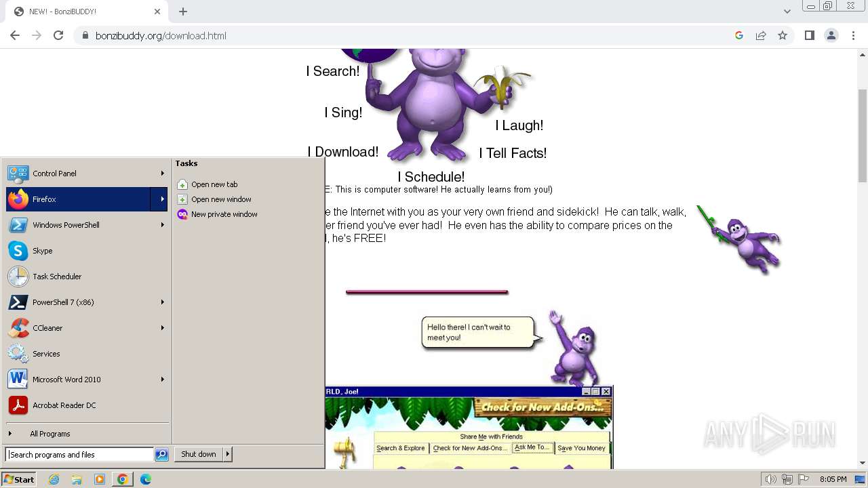Click Ask Me To... in Bonzi window
Viewport: 868px width, 488px height.
532,447
